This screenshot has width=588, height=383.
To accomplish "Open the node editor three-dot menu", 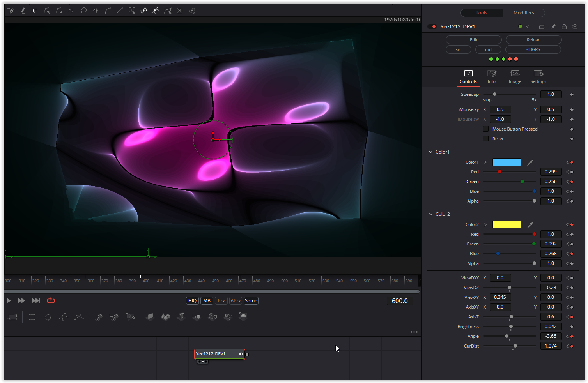I will 414,332.
